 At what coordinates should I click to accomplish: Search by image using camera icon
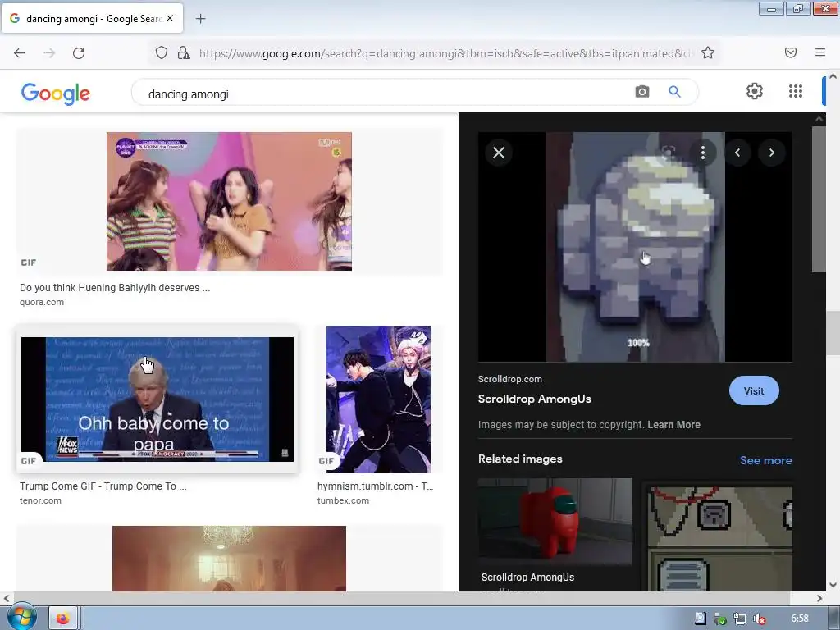coord(642,92)
